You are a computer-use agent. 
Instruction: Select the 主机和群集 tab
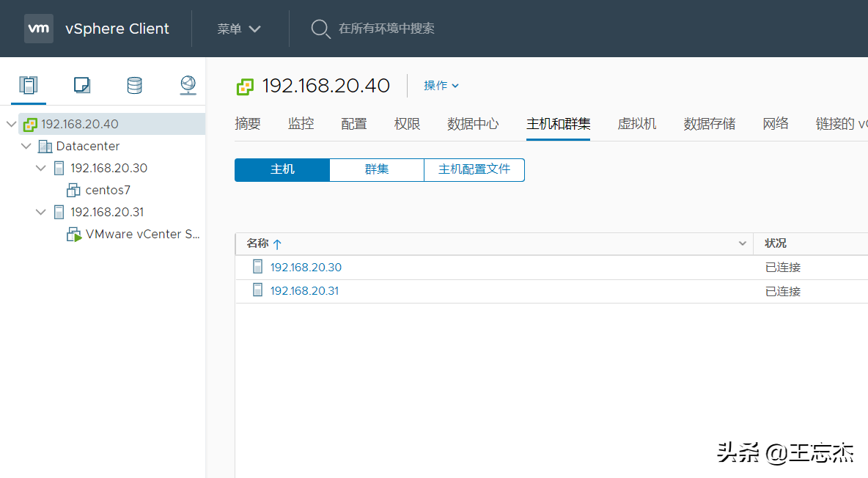coord(558,124)
